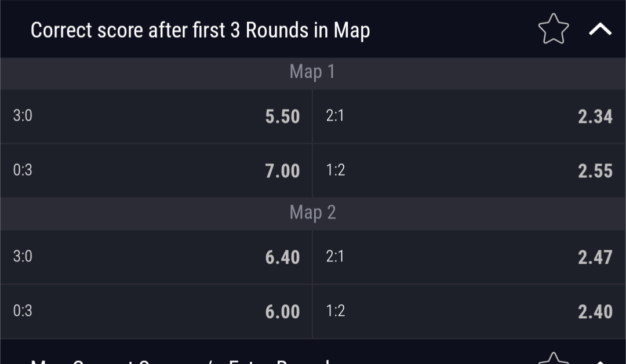
Task: Select Map 2 score 3:0 at 6.40
Action: 156,257
